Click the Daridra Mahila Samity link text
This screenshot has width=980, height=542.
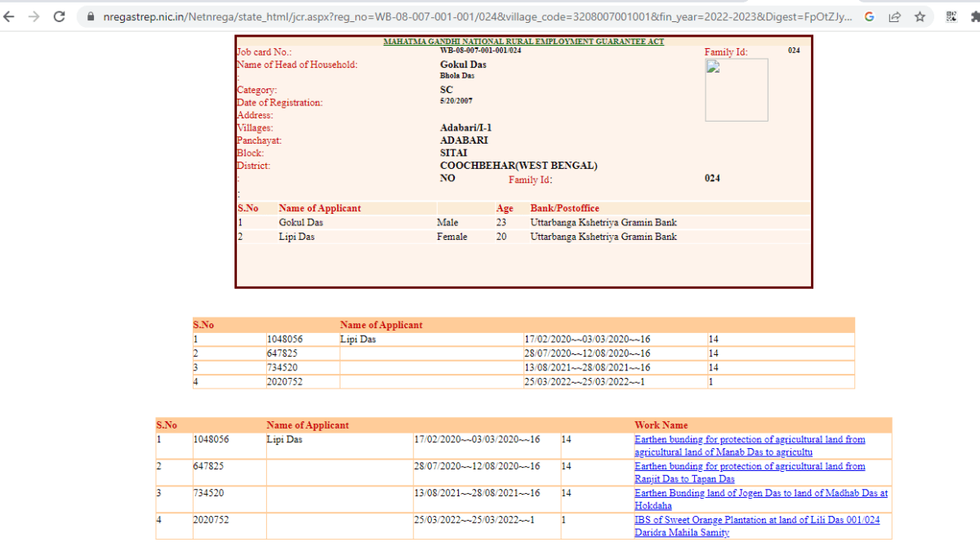[x=682, y=531]
